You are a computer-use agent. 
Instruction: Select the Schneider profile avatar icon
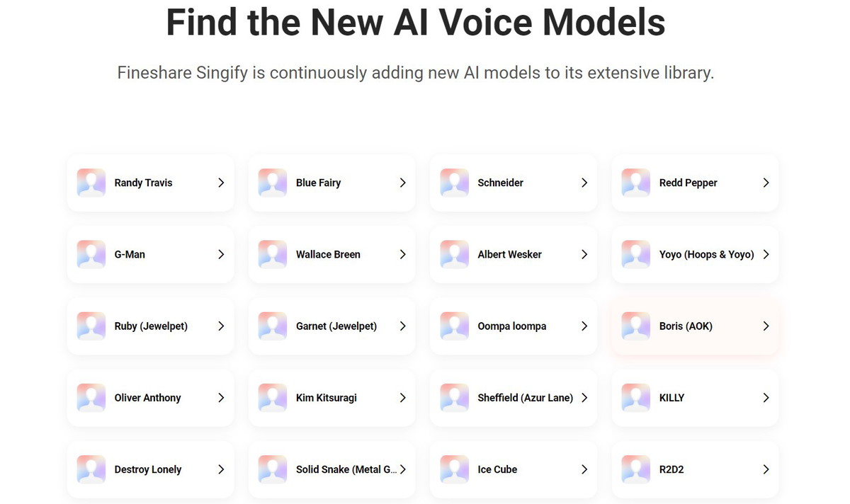454,183
